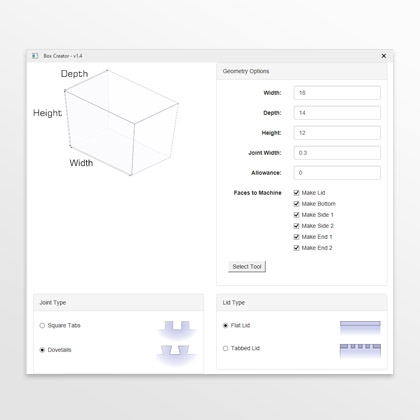Select the Square Tabs radio button

point(42,325)
